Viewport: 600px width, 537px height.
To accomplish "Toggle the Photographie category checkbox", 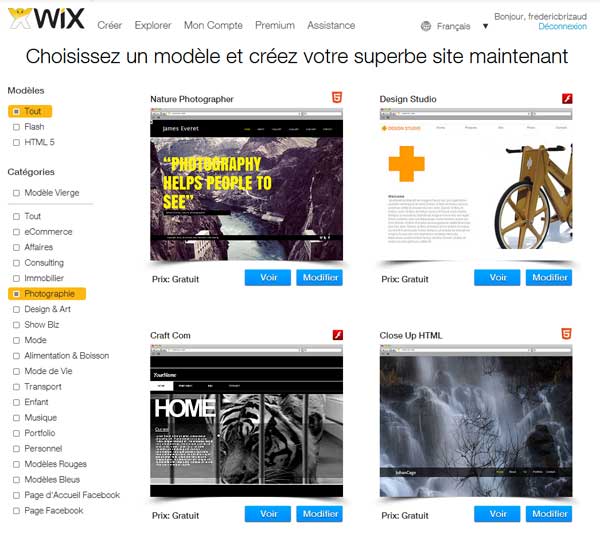I will pos(16,294).
